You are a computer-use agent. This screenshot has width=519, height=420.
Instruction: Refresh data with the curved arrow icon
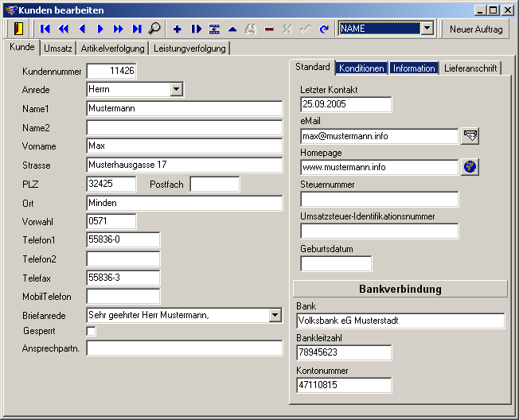tap(324, 29)
